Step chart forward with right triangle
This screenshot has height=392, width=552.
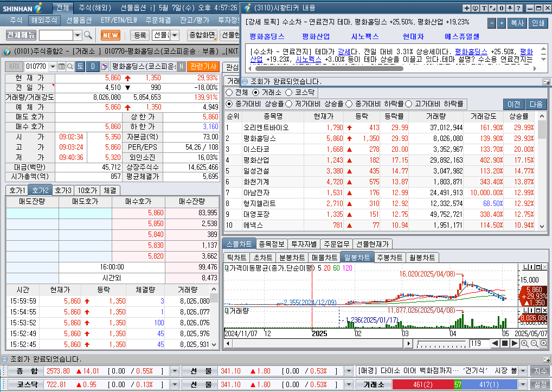[515, 343]
